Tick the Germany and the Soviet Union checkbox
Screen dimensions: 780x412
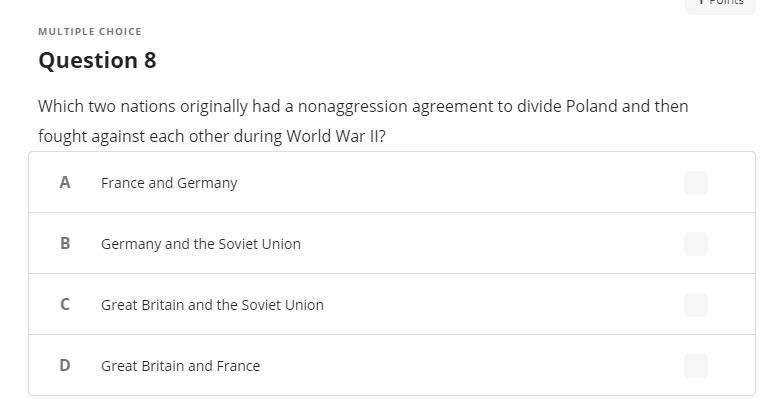pos(696,244)
